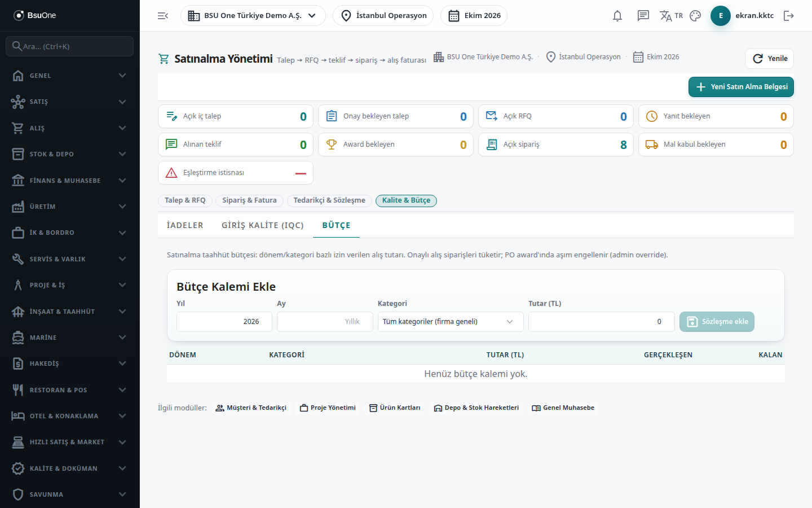Open the Genel Muhasebe link
812x508 pixels.
tap(563, 408)
